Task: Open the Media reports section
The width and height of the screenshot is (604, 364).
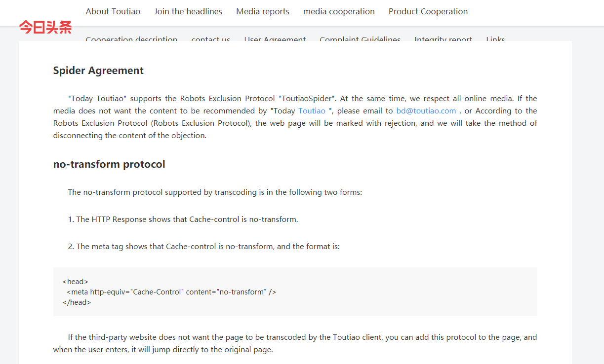Action: (263, 11)
